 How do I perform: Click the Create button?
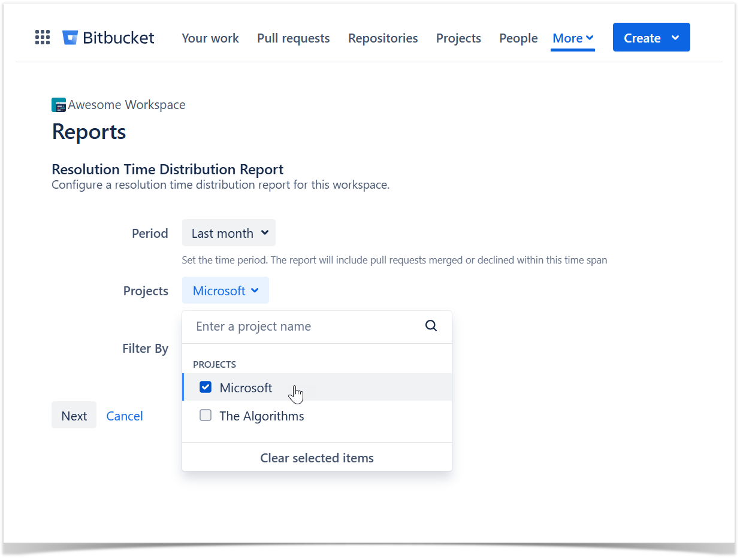(x=641, y=38)
